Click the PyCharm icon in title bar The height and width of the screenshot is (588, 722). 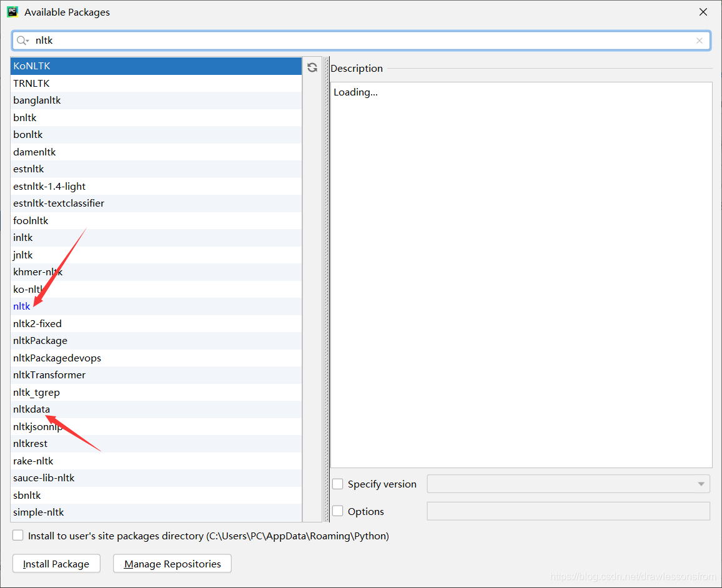[x=12, y=11]
